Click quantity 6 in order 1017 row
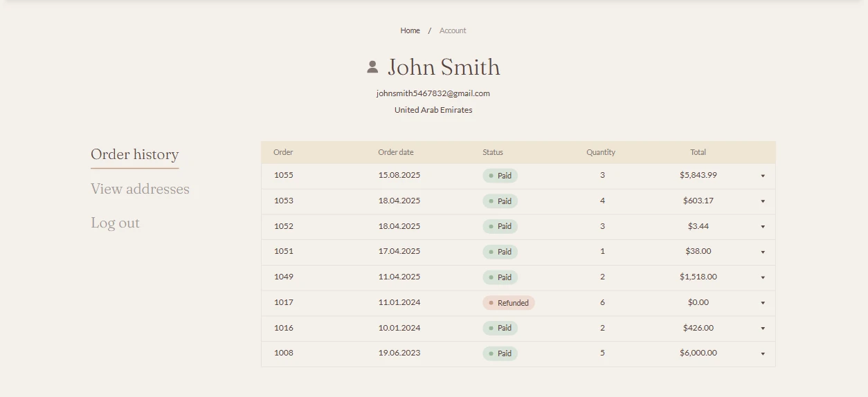868x397 pixels. [x=602, y=302]
